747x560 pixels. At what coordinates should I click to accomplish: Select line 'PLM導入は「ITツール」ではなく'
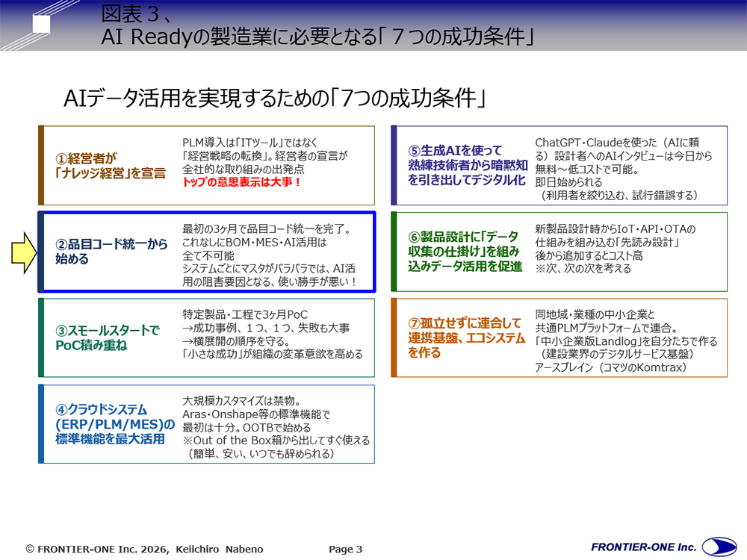250,143
